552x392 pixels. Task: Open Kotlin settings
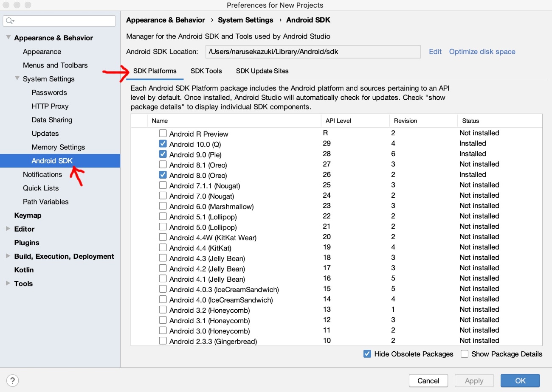point(24,269)
